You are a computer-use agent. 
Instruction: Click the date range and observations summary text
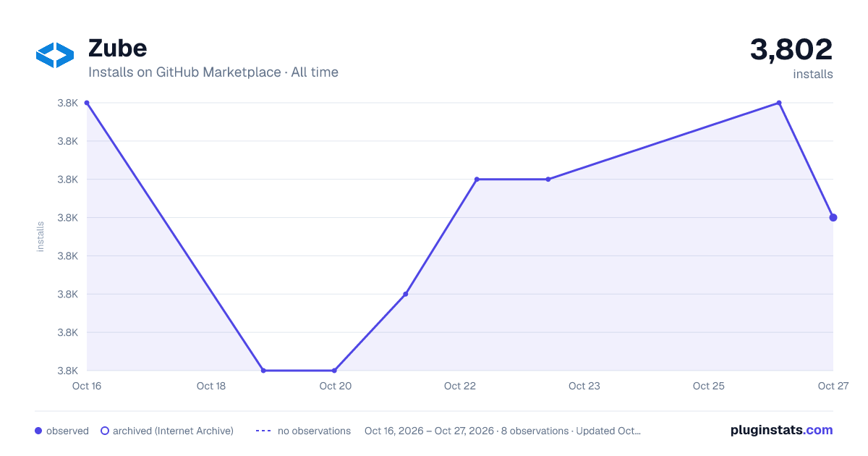coord(503,431)
